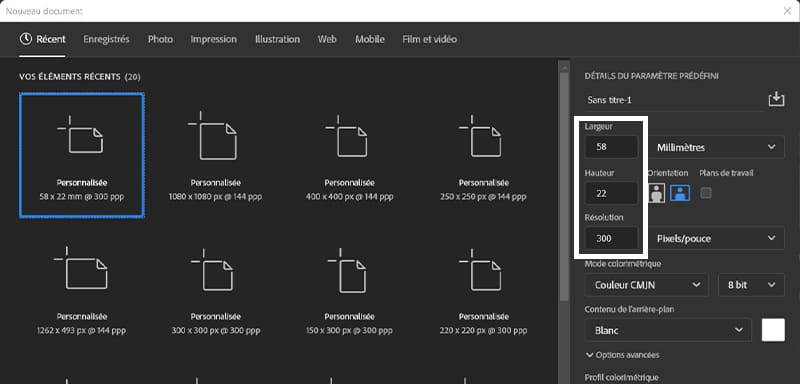This screenshot has width=800, height=384.
Task: Save the document preset with download icon
Action: click(776, 99)
